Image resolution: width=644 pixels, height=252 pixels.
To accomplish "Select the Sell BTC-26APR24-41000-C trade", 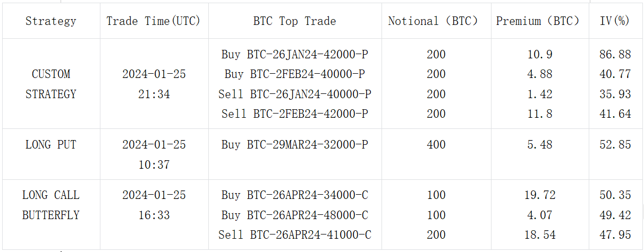I will (x=294, y=235).
